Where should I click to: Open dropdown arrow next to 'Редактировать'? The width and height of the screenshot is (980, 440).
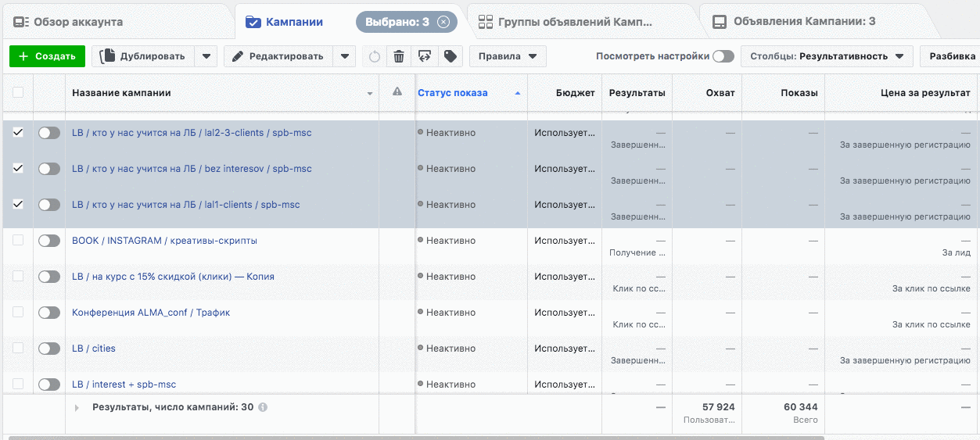click(344, 56)
